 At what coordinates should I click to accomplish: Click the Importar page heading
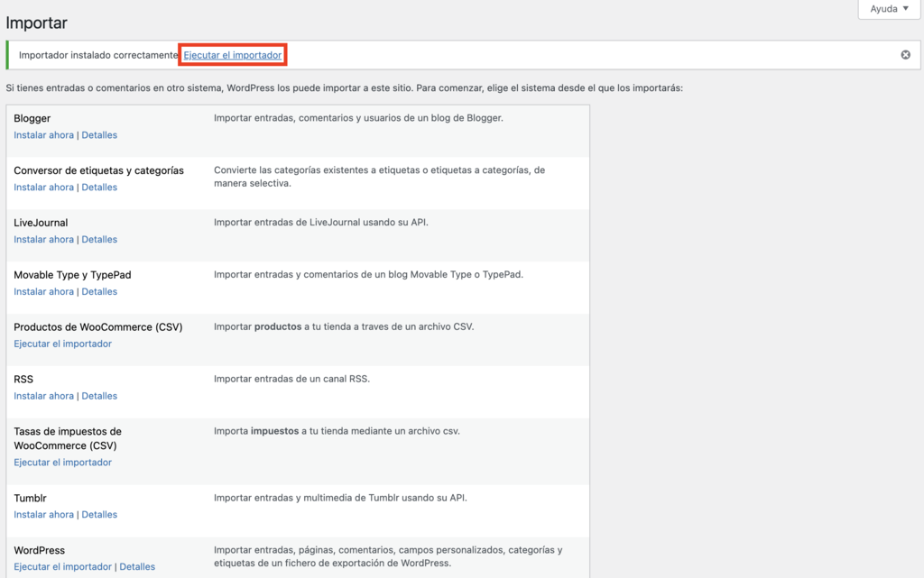[36, 23]
